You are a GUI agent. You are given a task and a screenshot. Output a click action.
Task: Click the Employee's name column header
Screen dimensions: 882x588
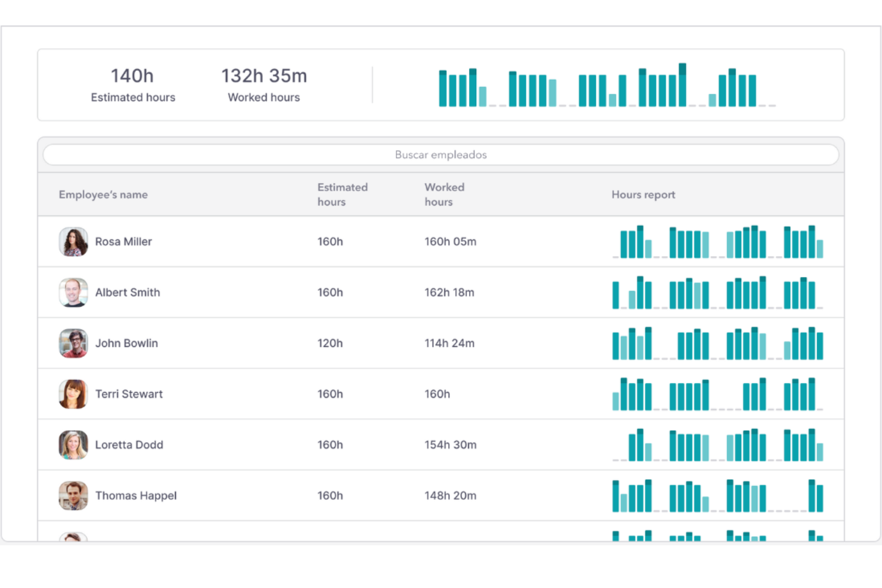[x=103, y=195]
